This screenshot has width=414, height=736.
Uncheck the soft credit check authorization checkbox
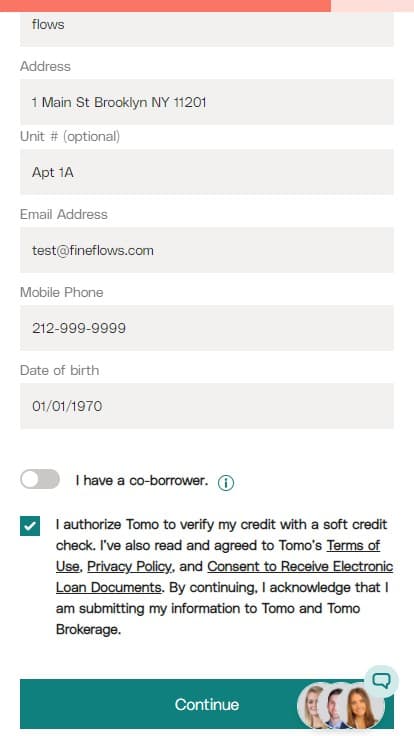click(x=30, y=526)
